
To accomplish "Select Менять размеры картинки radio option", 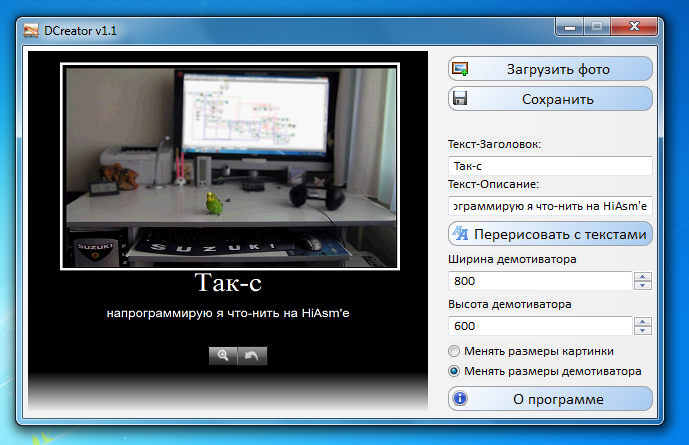I will (455, 351).
